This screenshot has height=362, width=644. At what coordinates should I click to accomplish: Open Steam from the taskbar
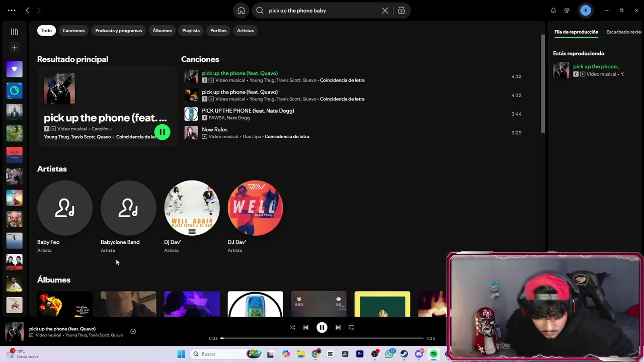[x=404, y=354]
